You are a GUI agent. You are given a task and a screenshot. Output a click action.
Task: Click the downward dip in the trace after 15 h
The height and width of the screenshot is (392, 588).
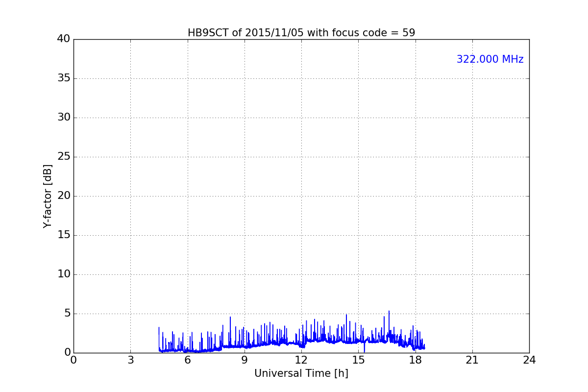click(364, 347)
